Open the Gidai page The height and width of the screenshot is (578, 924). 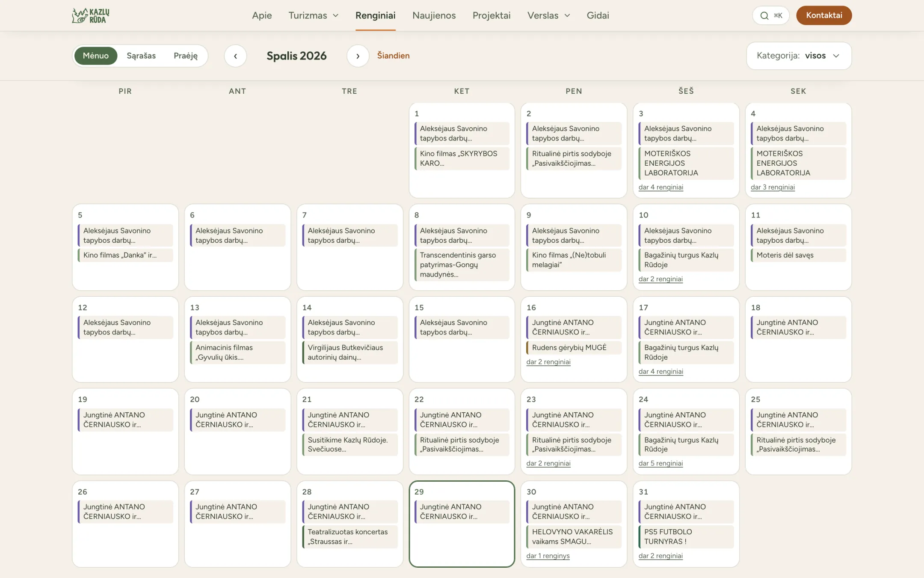click(x=598, y=15)
